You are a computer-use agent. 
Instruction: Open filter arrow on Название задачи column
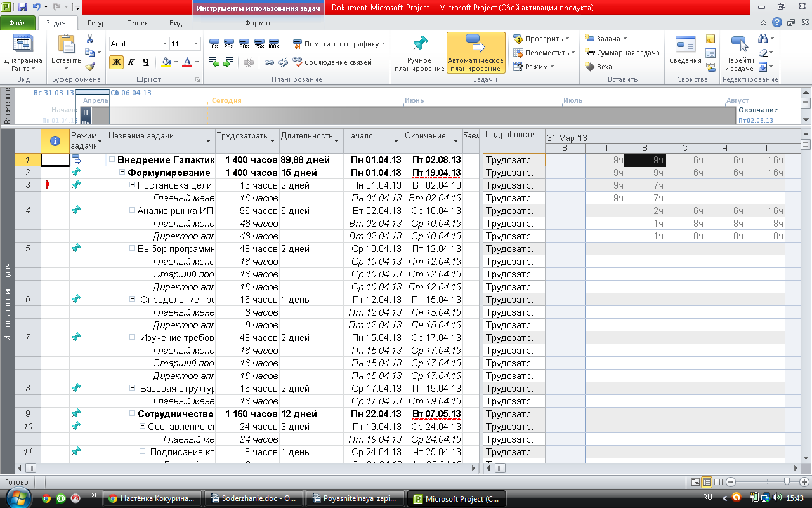pos(208,140)
